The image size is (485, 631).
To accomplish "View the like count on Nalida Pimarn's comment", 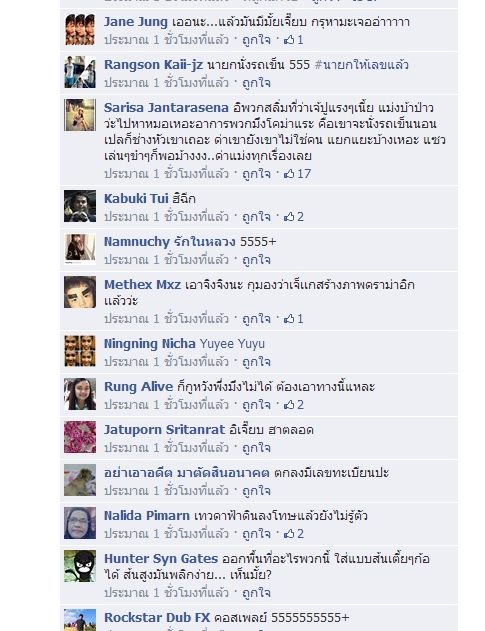I will click(294, 534).
